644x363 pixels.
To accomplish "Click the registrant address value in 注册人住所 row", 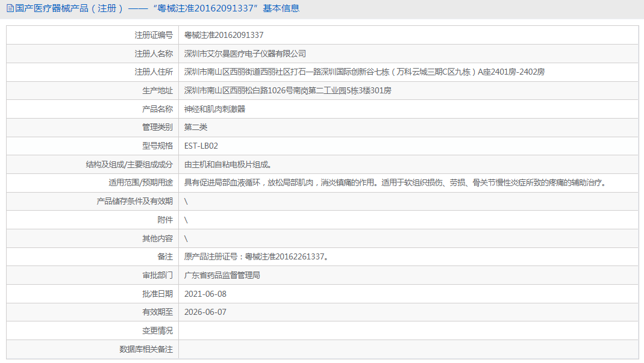I will pos(364,72).
